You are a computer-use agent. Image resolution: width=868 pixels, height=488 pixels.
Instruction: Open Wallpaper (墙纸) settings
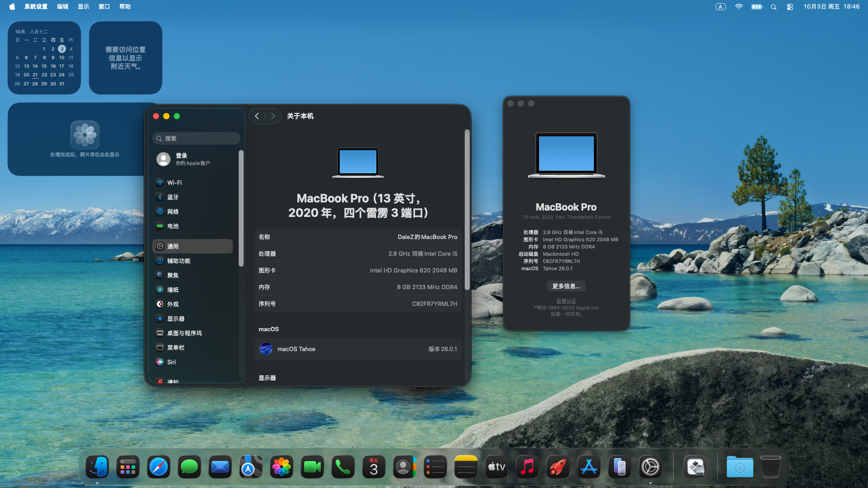pos(173,290)
